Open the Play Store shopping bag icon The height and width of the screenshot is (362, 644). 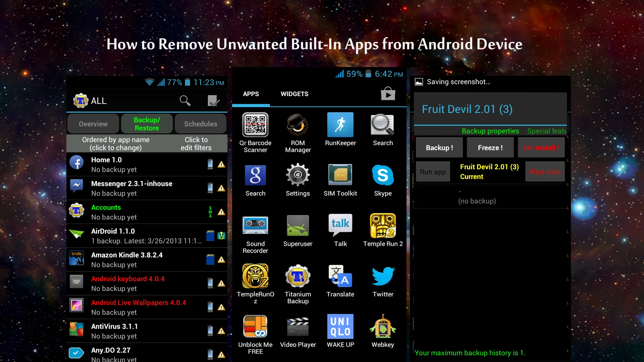[388, 94]
